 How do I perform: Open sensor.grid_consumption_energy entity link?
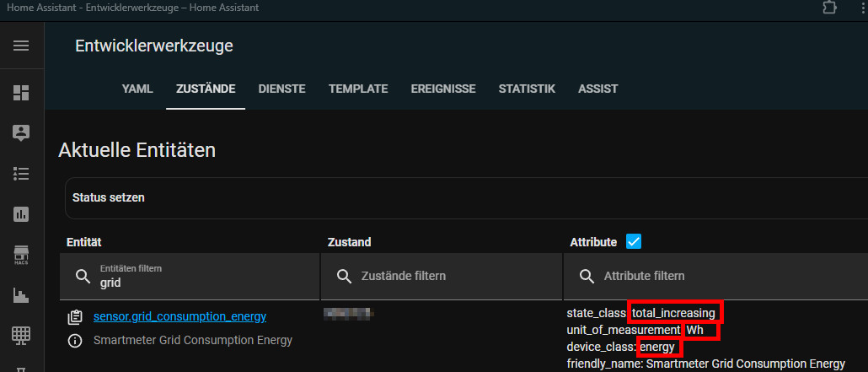tap(179, 316)
